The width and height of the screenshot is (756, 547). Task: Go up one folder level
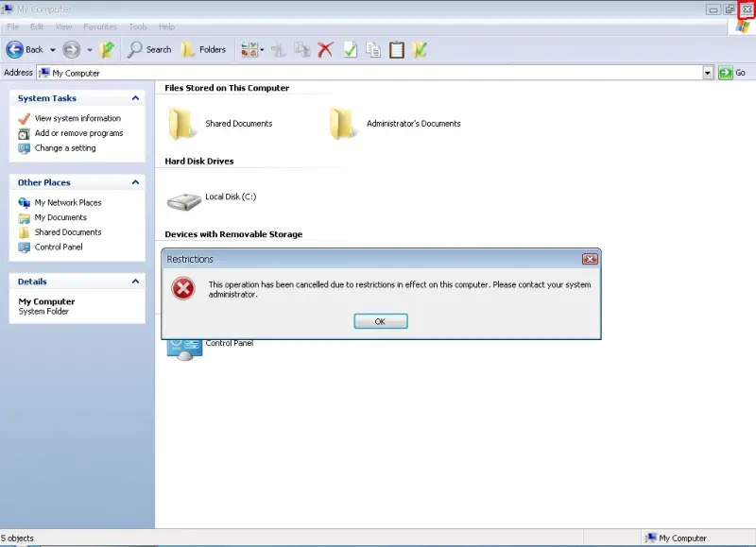[107, 50]
